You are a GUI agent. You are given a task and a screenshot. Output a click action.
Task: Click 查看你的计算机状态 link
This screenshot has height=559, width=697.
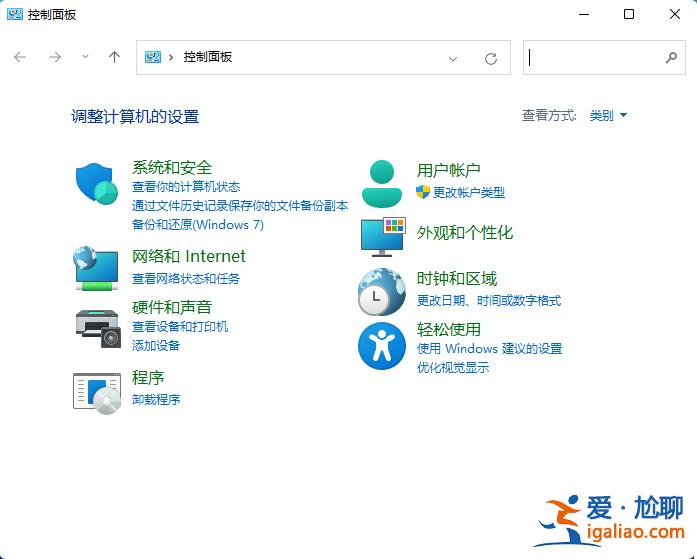[x=186, y=187]
